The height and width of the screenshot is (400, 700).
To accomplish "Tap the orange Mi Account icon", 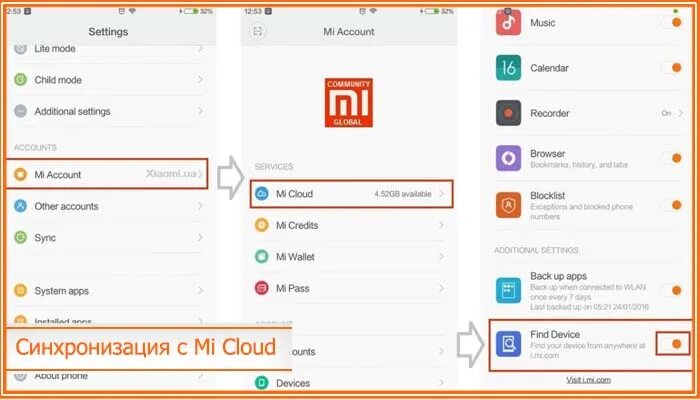I will point(20,174).
